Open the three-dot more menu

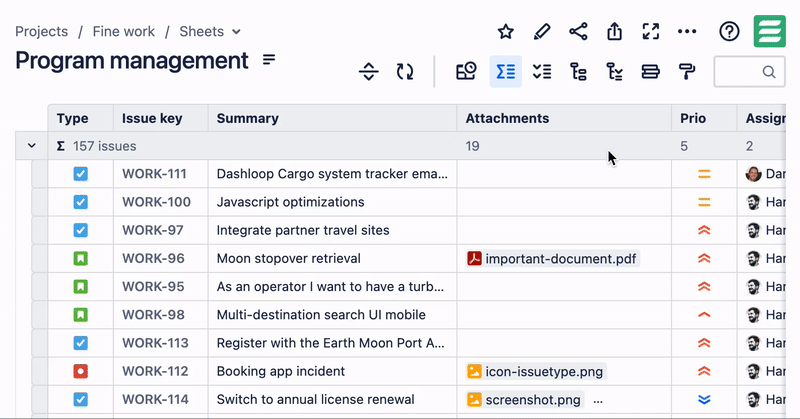[687, 32]
